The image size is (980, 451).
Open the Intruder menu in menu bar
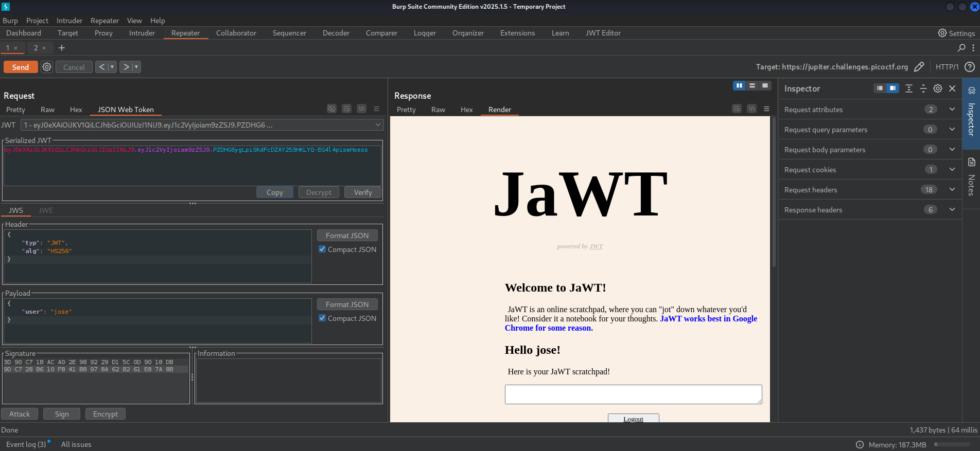[x=69, y=21]
